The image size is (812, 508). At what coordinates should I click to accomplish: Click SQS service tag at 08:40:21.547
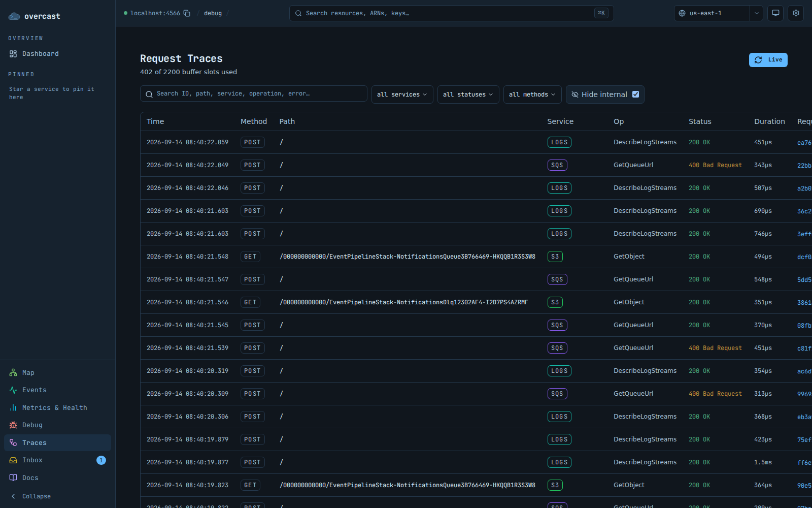557,279
